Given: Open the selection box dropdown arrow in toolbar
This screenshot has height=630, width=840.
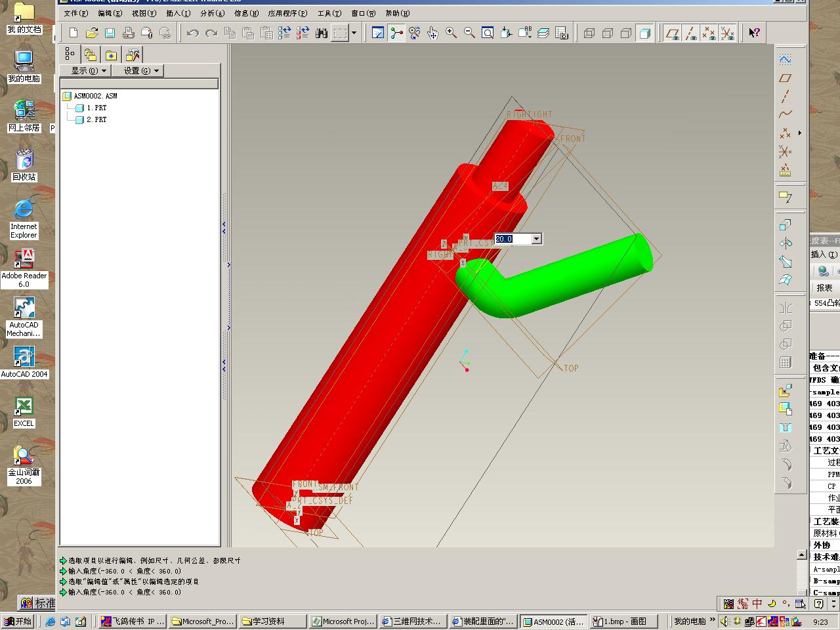Looking at the screenshot, I should [354, 33].
